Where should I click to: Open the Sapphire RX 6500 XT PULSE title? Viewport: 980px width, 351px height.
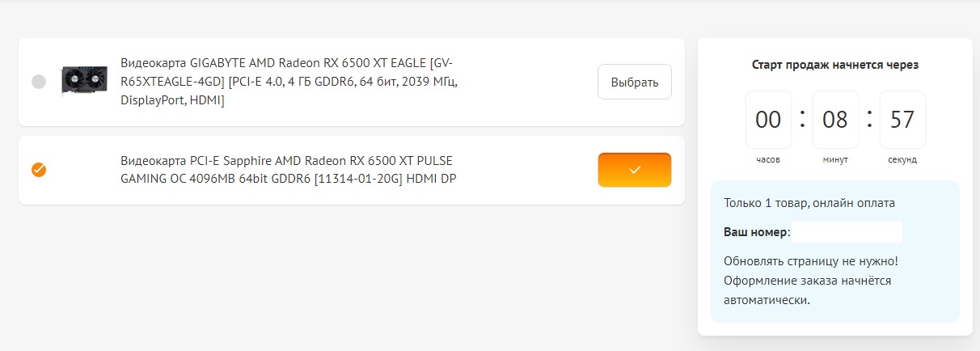point(288,169)
